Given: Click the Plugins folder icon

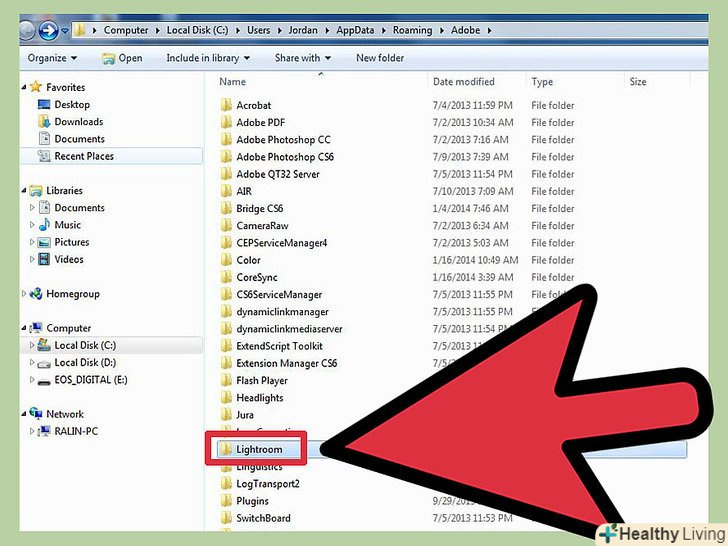Looking at the screenshot, I should pyautogui.click(x=226, y=500).
